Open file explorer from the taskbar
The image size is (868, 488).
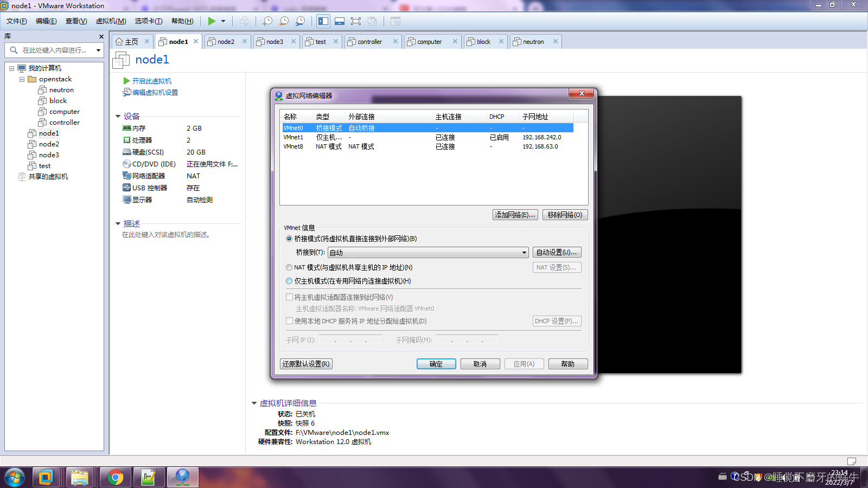pyautogui.click(x=80, y=478)
